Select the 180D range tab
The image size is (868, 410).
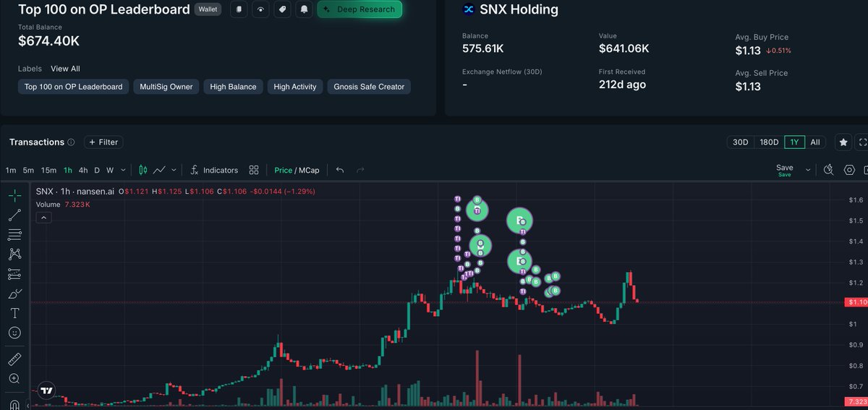click(768, 142)
